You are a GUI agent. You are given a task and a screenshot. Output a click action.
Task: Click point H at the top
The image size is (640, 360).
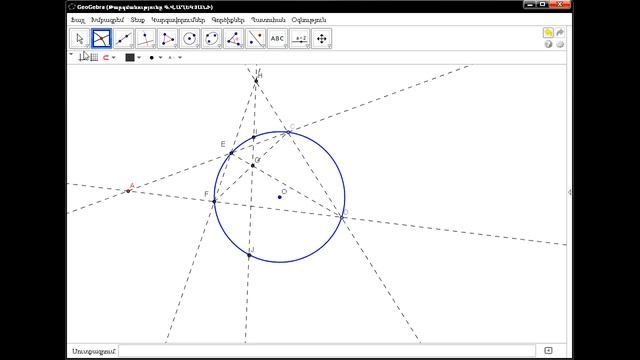[x=256, y=81]
